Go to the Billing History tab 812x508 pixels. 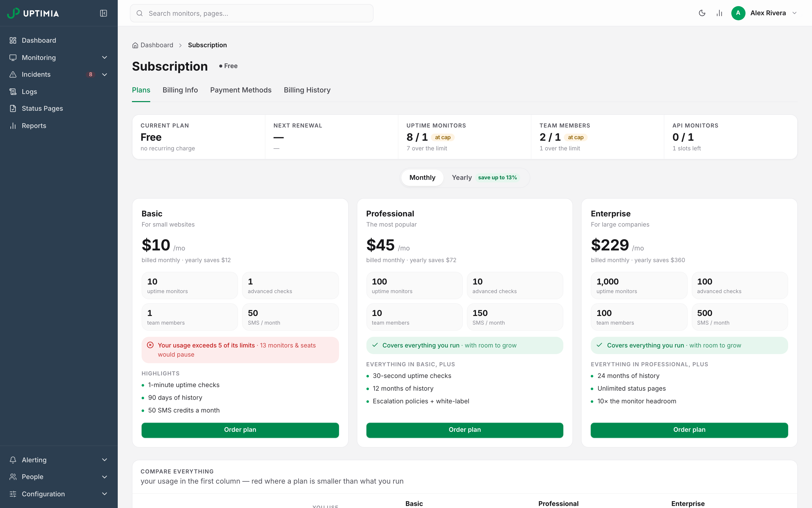click(307, 90)
